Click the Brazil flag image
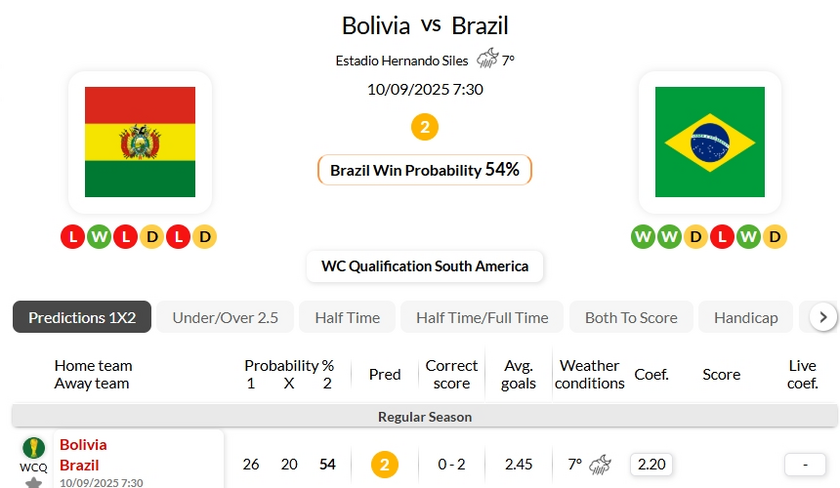The height and width of the screenshot is (488, 840). click(709, 141)
